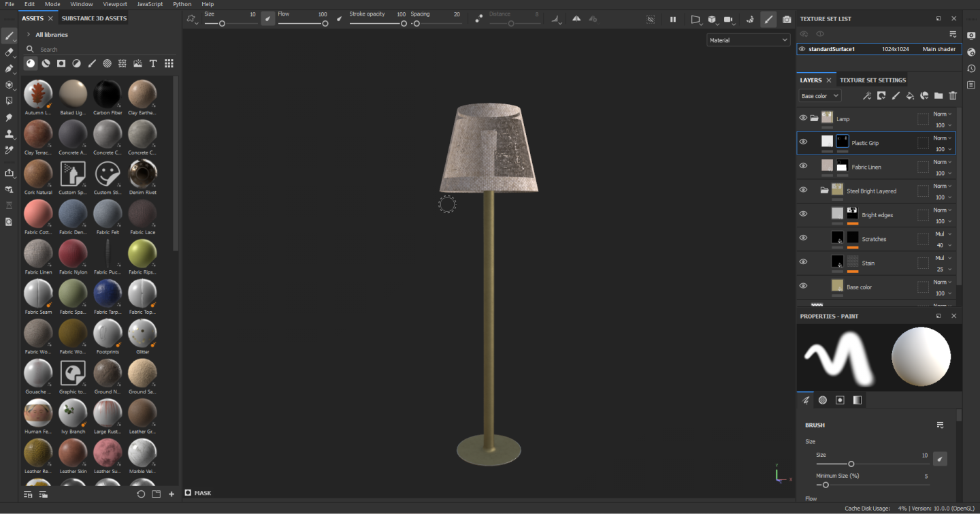Add a smart material layer

[924, 96]
